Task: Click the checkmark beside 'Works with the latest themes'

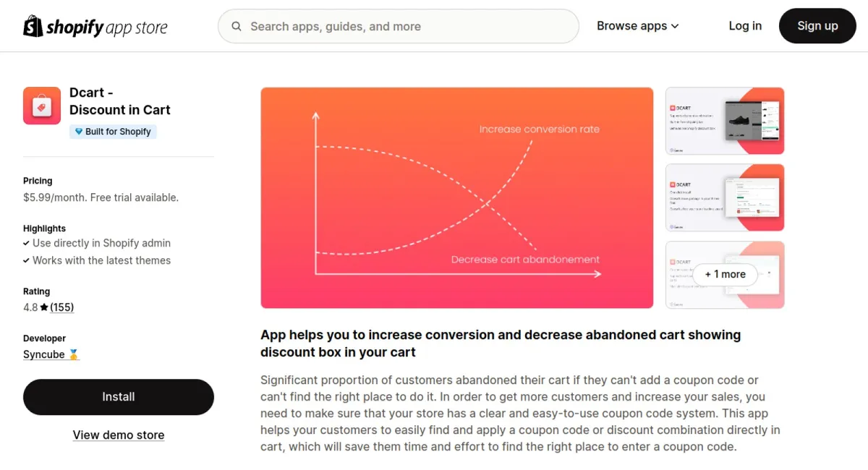Action: coord(27,260)
